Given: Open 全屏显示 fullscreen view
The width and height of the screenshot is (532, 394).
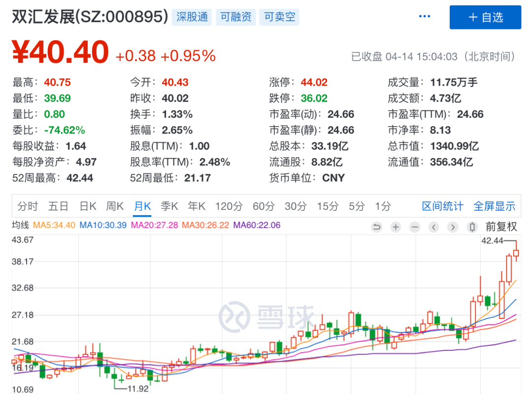Looking at the screenshot, I should point(495,206).
